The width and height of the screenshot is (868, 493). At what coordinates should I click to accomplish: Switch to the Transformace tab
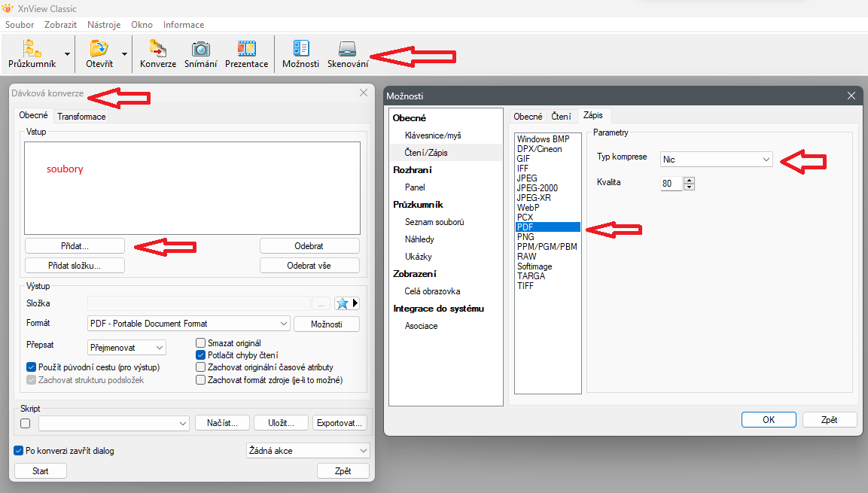click(81, 116)
